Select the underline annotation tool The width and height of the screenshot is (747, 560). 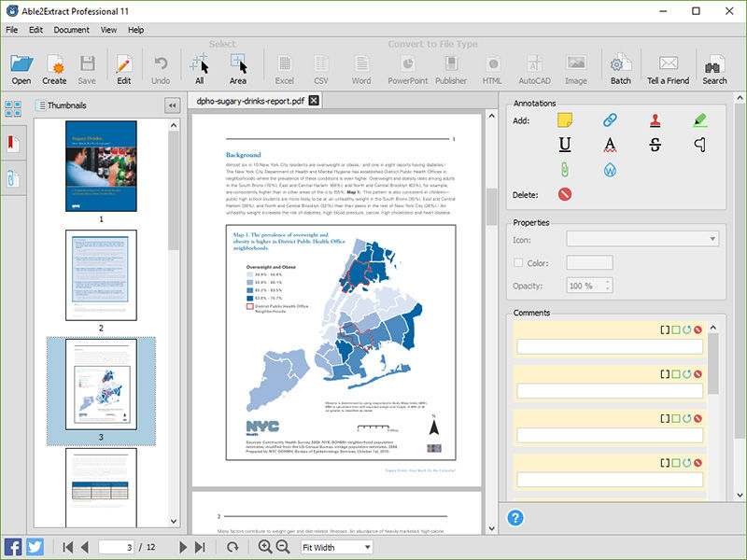tap(565, 145)
